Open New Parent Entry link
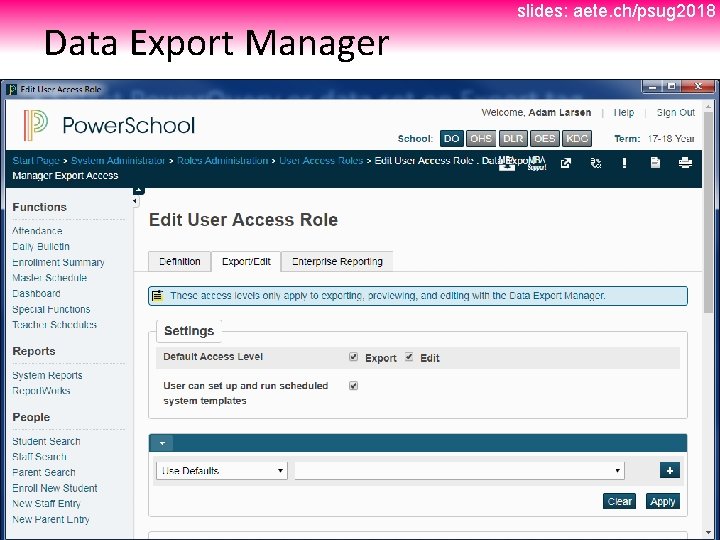The height and width of the screenshot is (540, 720). (x=51, y=519)
